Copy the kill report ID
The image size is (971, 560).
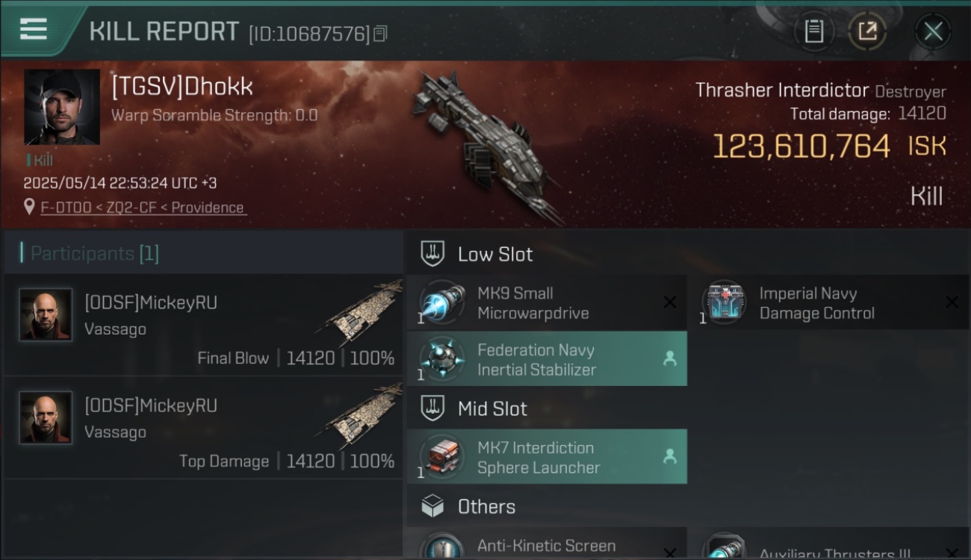380,34
